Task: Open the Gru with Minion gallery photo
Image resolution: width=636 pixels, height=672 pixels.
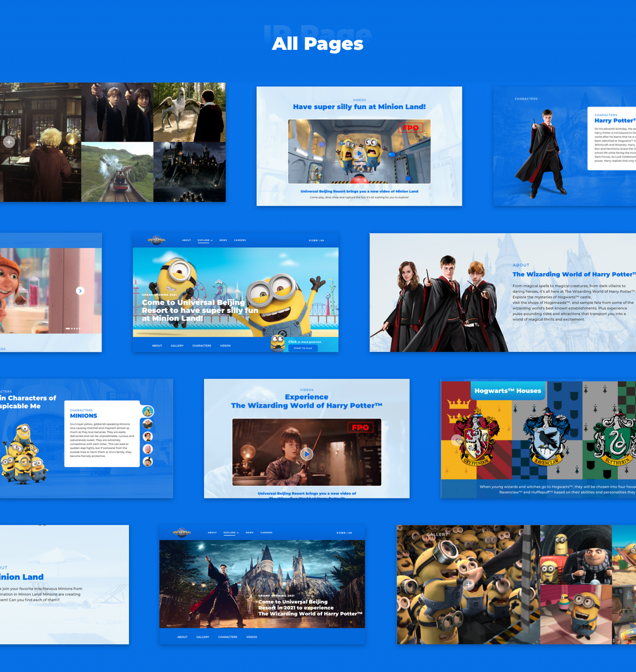Action: (576, 555)
